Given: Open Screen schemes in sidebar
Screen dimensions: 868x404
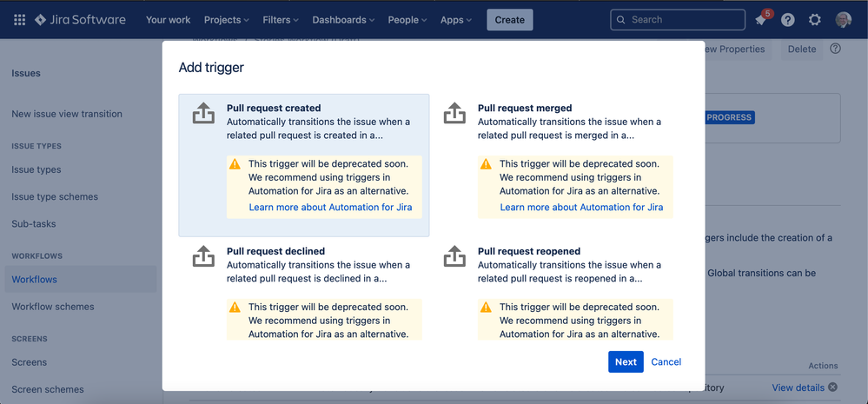Looking at the screenshot, I should 48,389.
